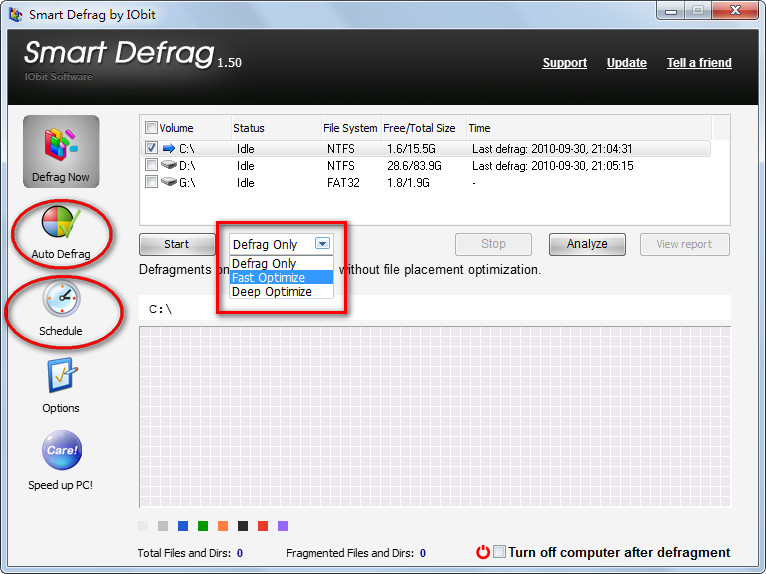Click the Care! Speed up PC icon
This screenshot has width=766, height=574.
[62, 449]
